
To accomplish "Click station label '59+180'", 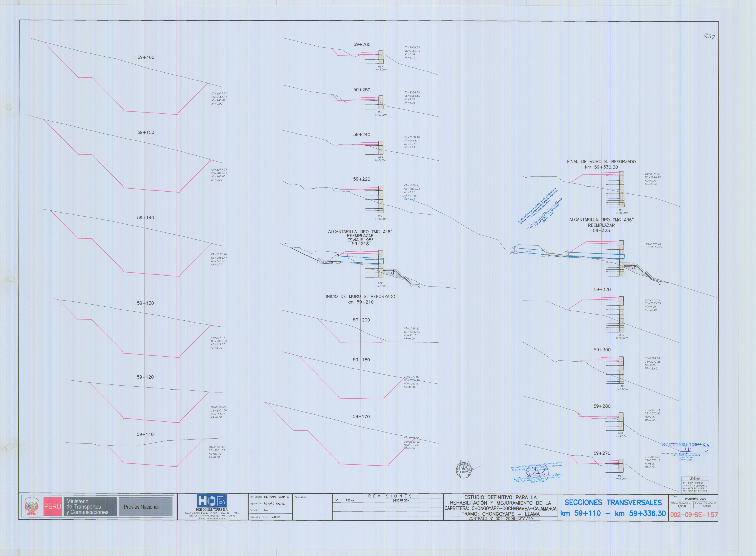I will [361, 360].
